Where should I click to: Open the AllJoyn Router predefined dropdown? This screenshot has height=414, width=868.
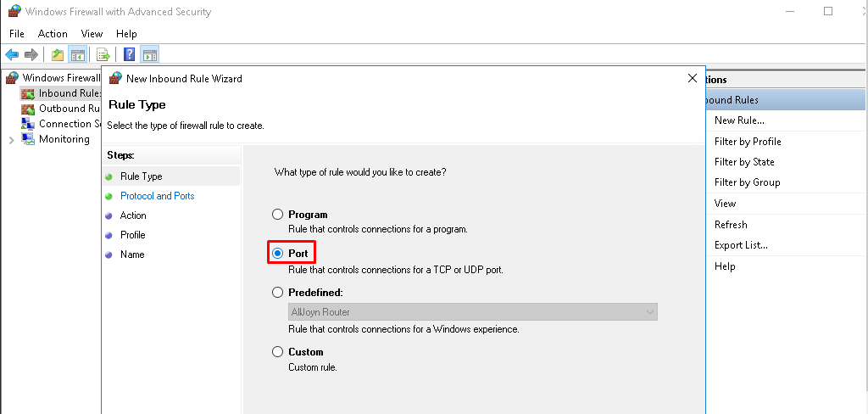click(x=649, y=312)
